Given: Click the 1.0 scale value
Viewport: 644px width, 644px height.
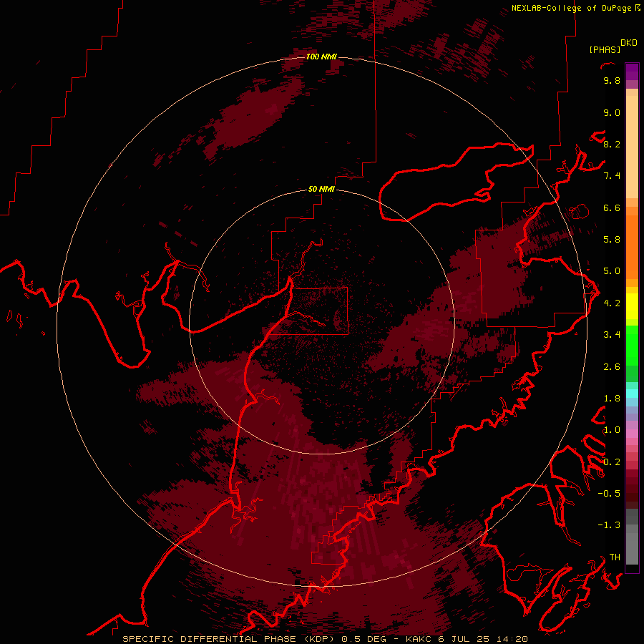Looking at the screenshot, I should [612, 430].
